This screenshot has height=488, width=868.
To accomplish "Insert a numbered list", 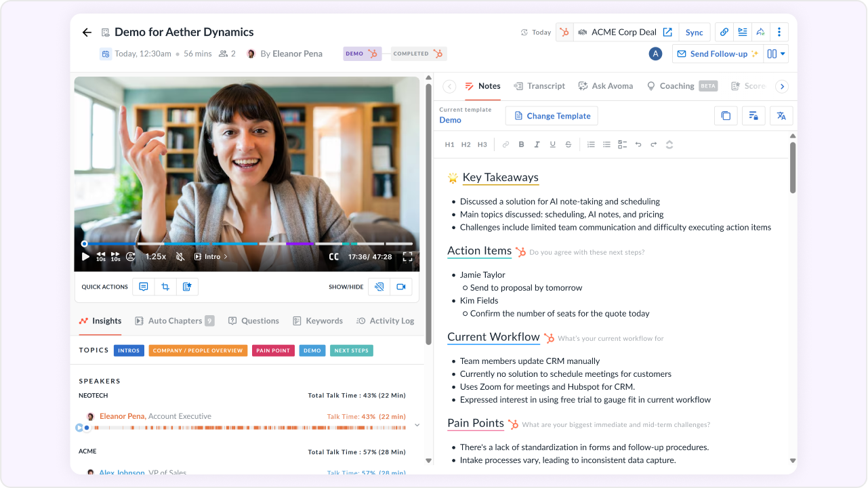I will pos(591,144).
